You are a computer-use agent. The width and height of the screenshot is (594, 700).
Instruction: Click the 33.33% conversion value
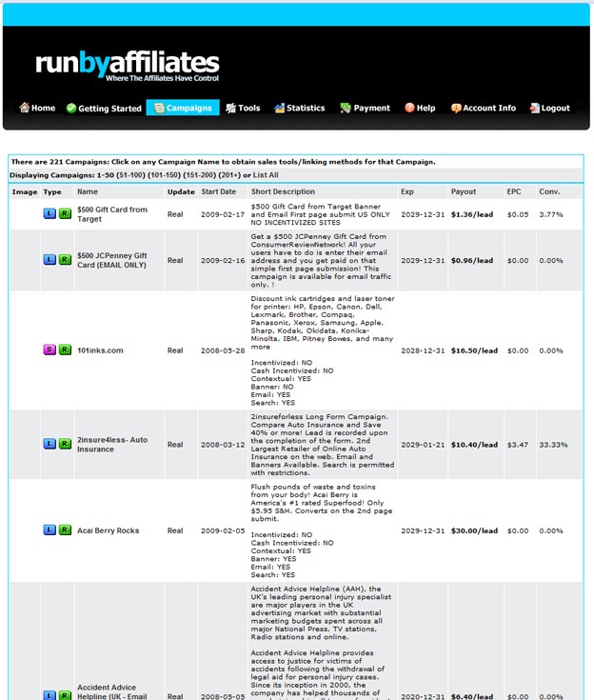553,445
